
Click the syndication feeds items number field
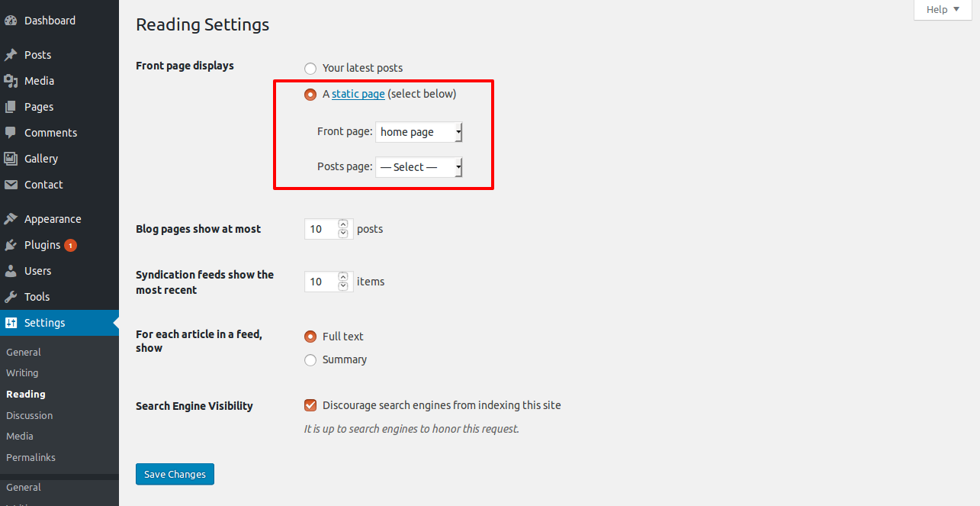point(320,282)
